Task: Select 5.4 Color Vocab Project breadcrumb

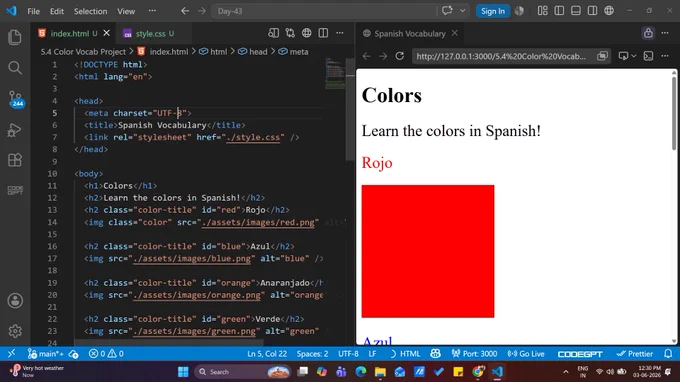Action: click(x=83, y=52)
